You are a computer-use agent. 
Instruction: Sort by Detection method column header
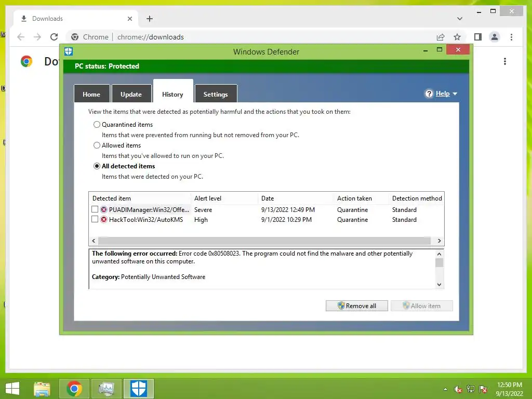417,198
